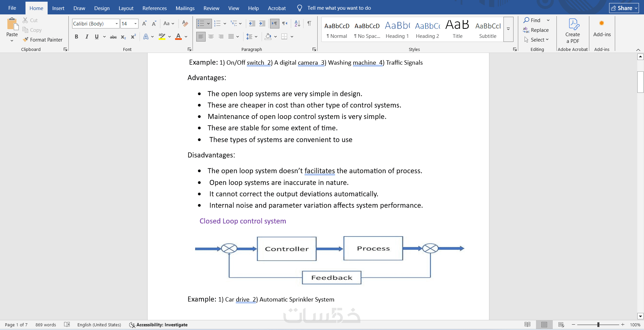The image size is (644, 330).
Task: Decrease font size with Shrink Font
Action: tap(154, 23)
